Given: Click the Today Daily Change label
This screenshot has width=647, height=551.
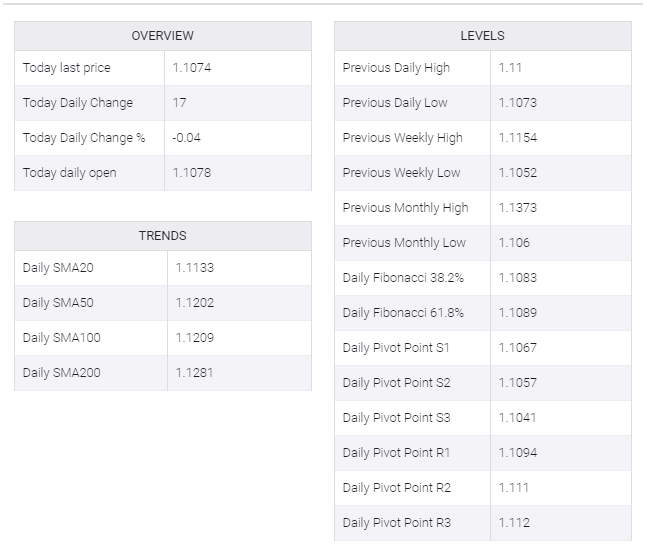Looking at the screenshot, I should (78, 103).
